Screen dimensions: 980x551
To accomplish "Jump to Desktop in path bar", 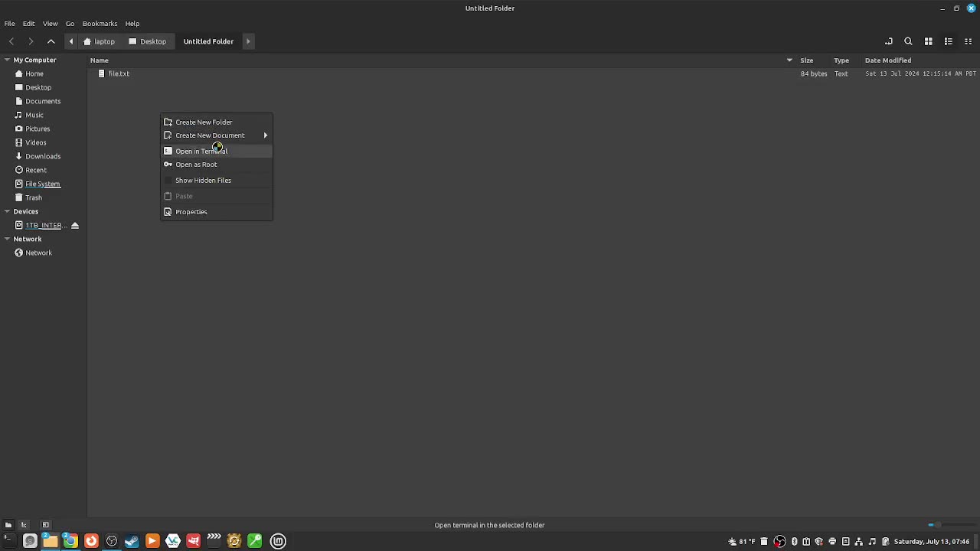I will [x=147, y=41].
